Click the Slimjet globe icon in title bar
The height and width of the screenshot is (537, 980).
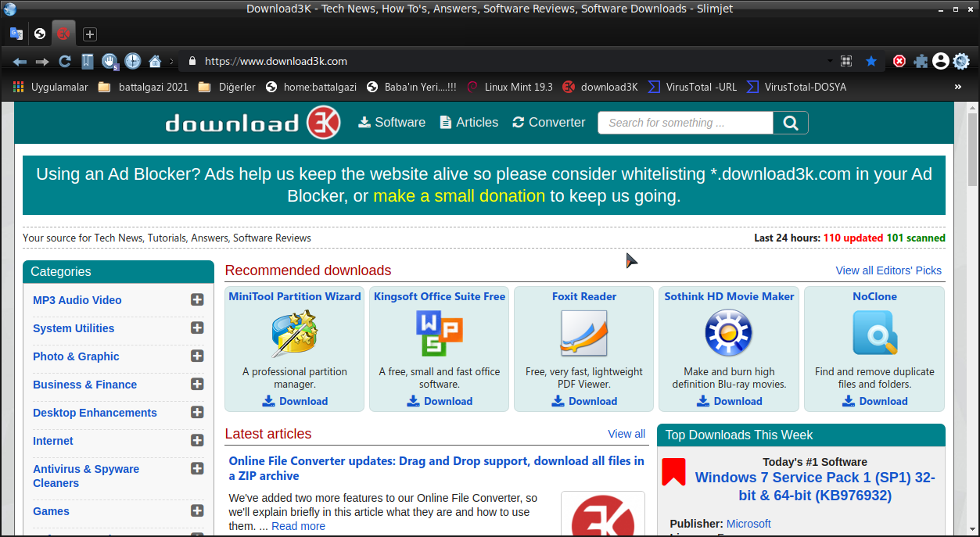[10, 9]
